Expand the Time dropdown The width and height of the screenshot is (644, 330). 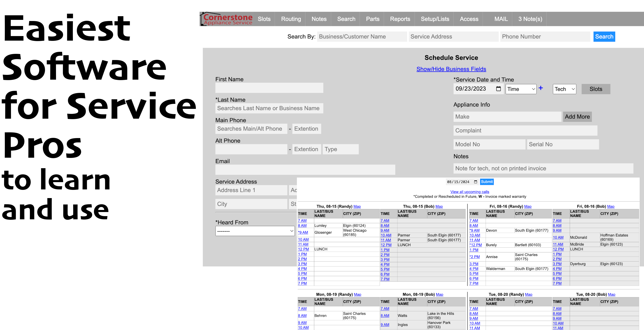pos(521,89)
